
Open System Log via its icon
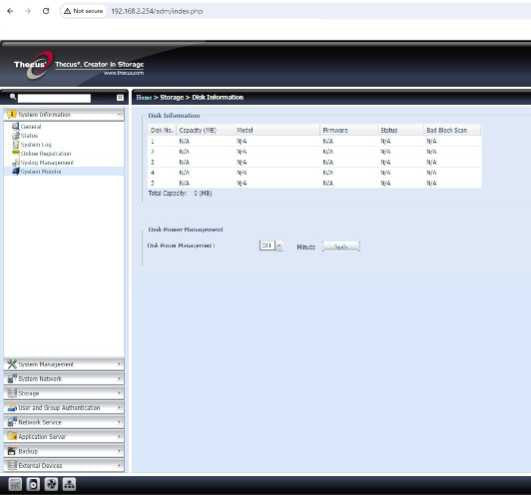(x=16, y=145)
